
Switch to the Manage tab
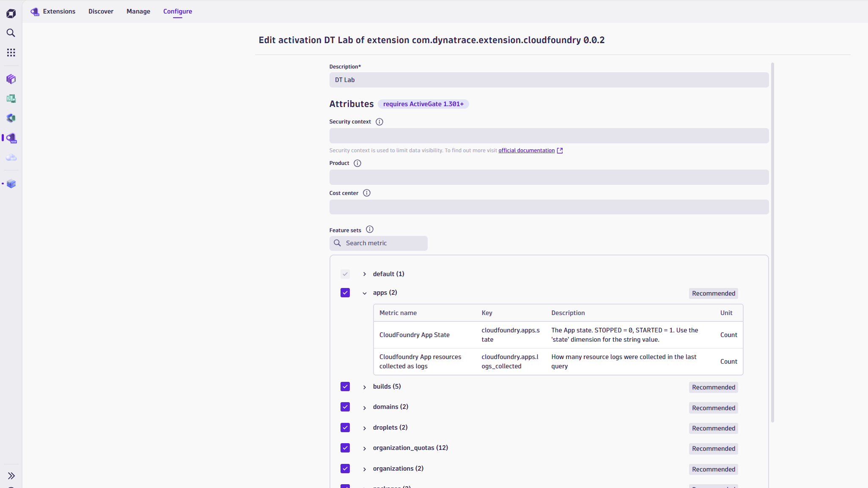pos(138,11)
